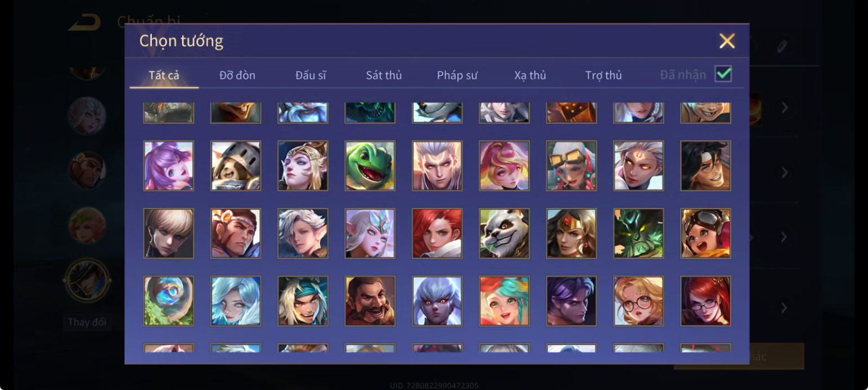Select the glowing orb plant hero

[x=168, y=301]
